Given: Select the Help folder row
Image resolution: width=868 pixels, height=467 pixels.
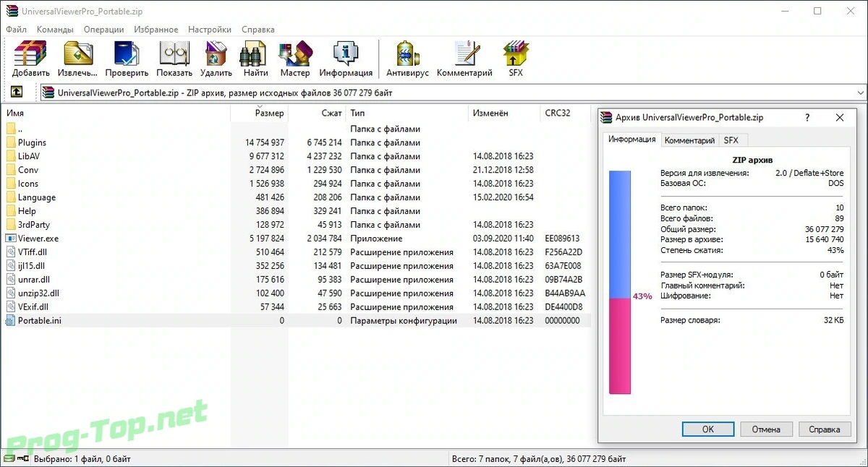Looking at the screenshot, I should (x=296, y=211).
